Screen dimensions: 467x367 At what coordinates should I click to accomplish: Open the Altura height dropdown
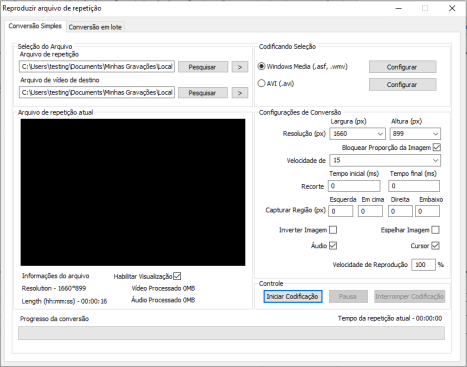[x=415, y=134]
